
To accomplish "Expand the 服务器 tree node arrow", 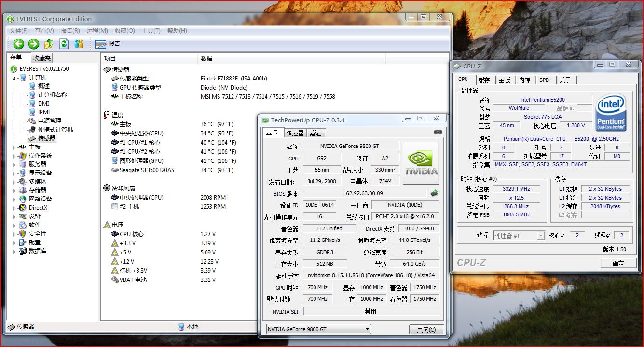I will pos(14,164).
